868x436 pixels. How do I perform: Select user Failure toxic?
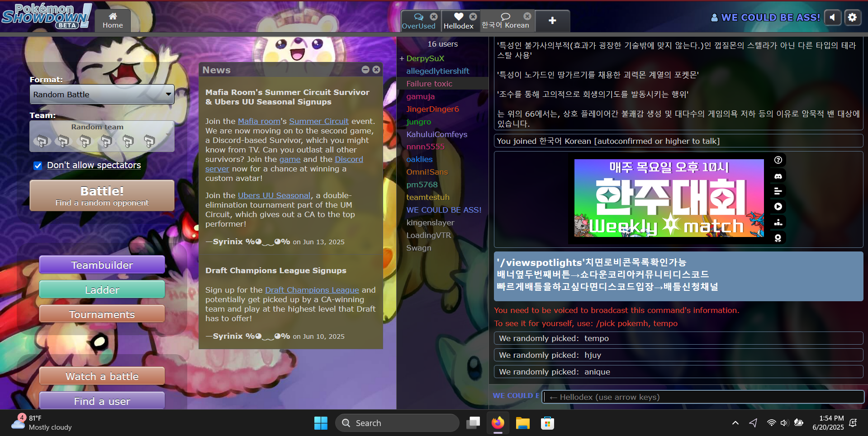coord(442,84)
